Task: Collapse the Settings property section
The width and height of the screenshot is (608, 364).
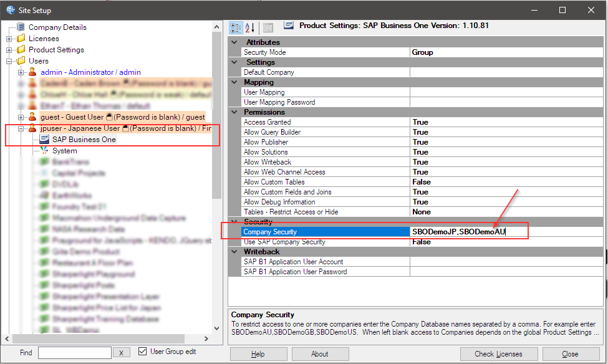Action: [234, 62]
